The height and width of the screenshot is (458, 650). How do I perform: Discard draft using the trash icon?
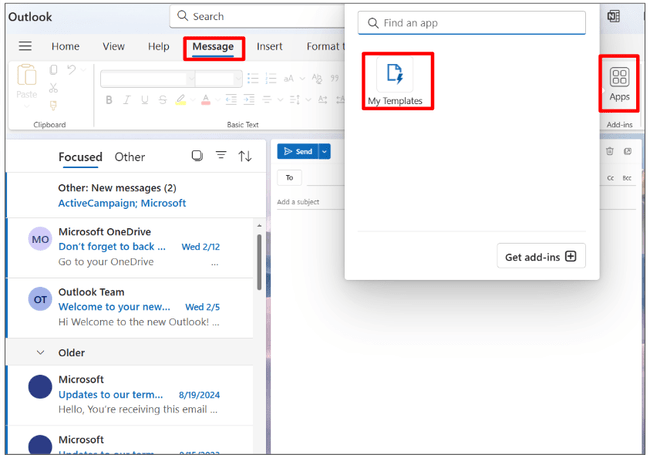click(609, 152)
